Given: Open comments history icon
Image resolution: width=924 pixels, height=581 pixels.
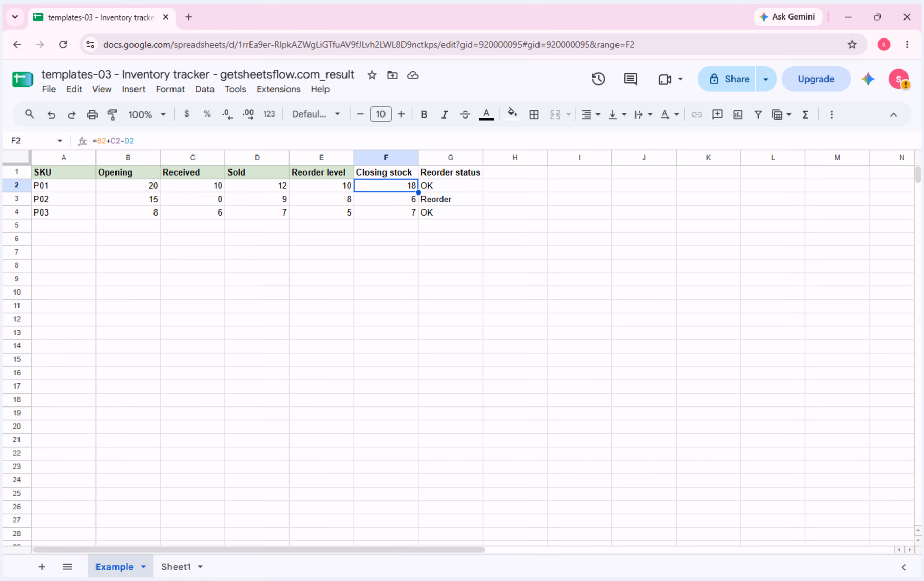Looking at the screenshot, I should pyautogui.click(x=630, y=79).
